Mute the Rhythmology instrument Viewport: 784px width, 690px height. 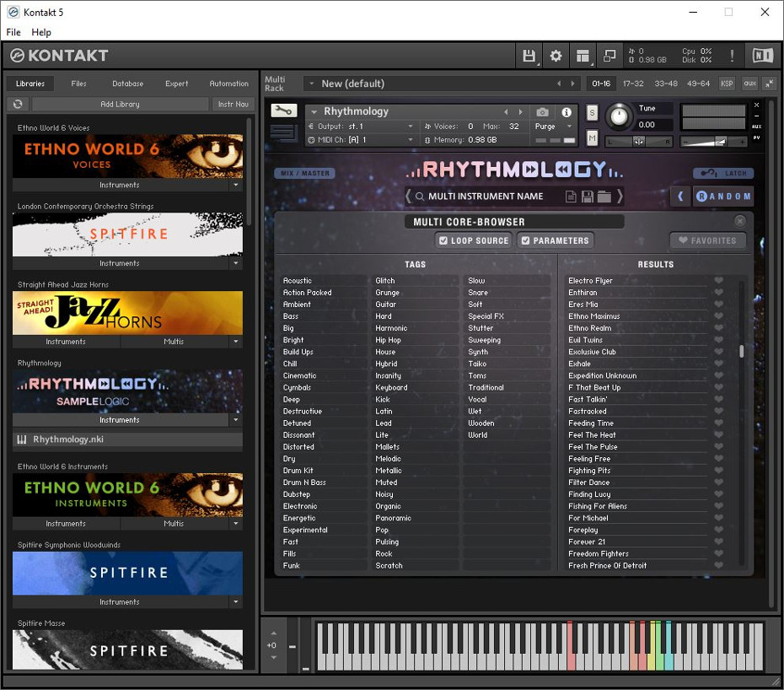592,137
